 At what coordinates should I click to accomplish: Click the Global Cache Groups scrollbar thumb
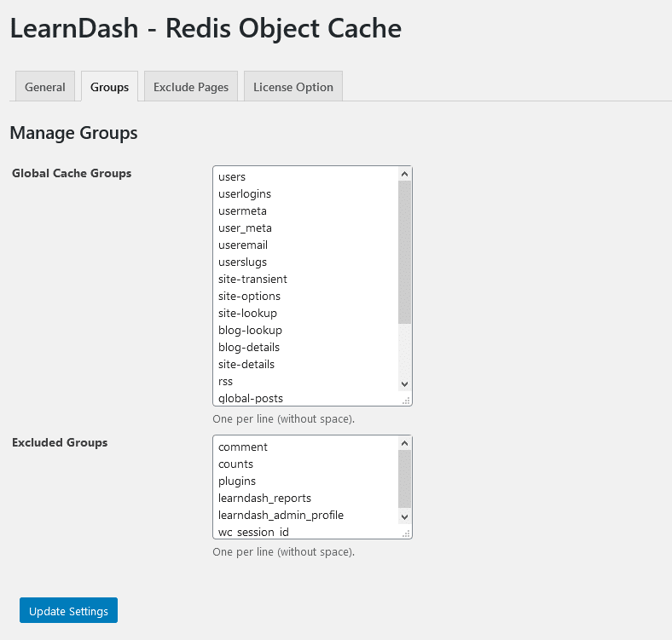tap(404, 252)
